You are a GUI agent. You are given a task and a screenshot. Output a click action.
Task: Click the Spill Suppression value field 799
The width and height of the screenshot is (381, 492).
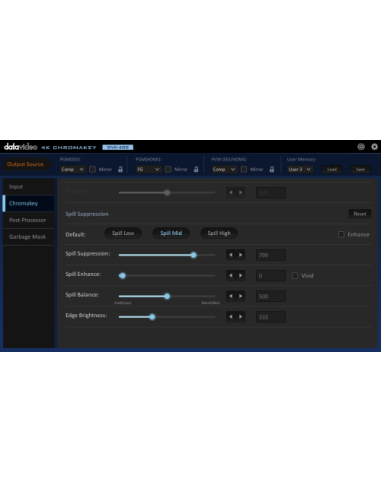pyautogui.click(x=271, y=255)
